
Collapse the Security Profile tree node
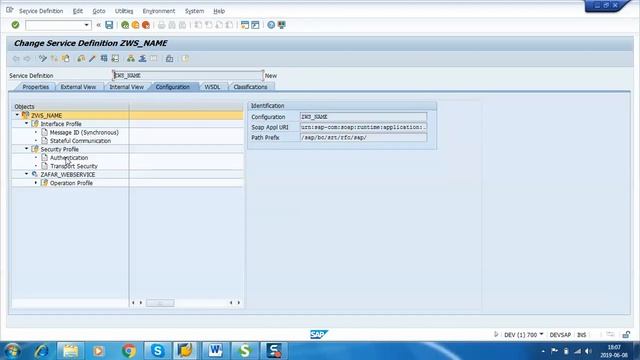tap(27, 149)
